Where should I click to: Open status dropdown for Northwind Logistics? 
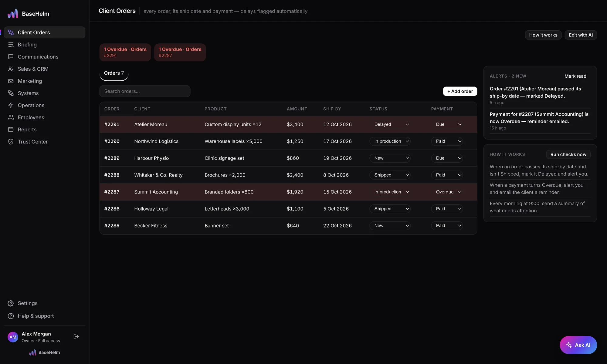[x=390, y=141]
